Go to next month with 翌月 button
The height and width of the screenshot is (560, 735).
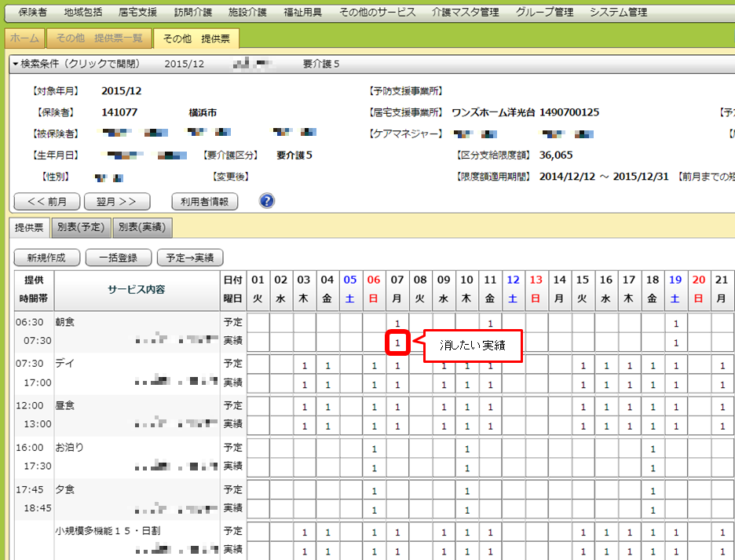click(116, 201)
